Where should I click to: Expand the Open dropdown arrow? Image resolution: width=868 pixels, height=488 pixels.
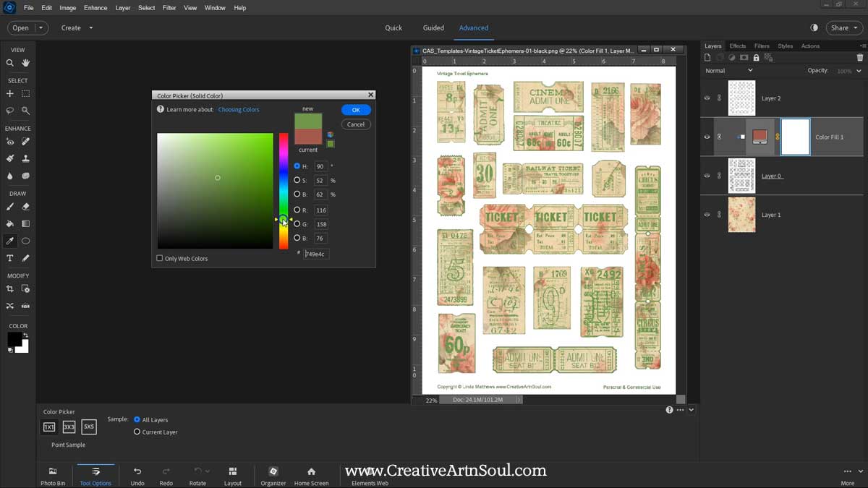click(x=41, y=28)
